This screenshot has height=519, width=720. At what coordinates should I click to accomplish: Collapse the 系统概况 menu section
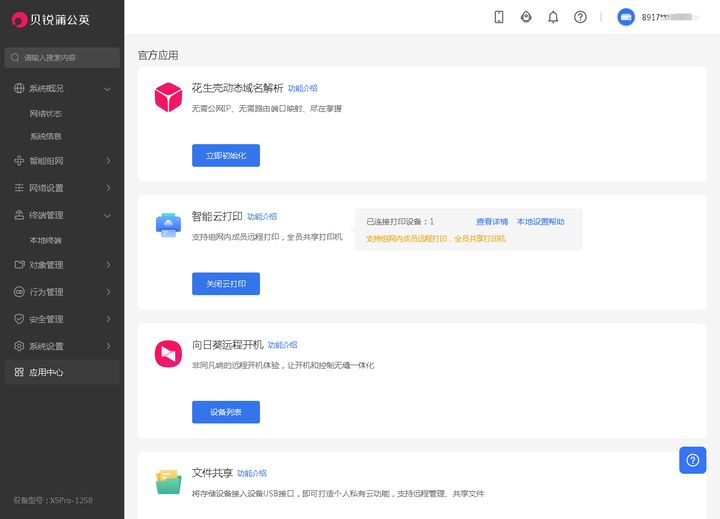click(61, 88)
